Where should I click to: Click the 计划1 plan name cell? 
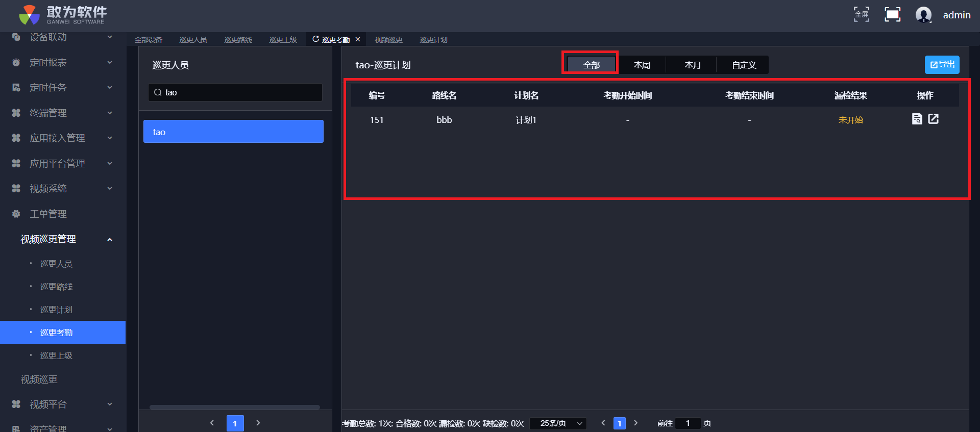pyautogui.click(x=526, y=120)
